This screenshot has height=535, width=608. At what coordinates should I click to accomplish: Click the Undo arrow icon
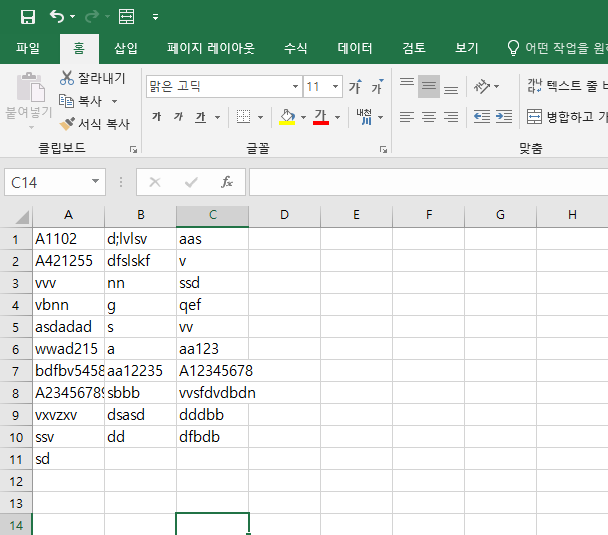tap(57, 17)
